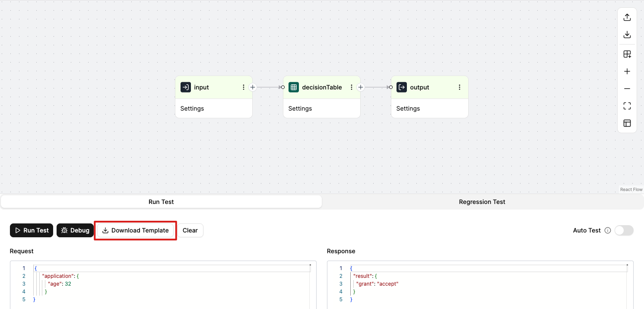Click the "accept" value in Response
644x309 pixels.
pyautogui.click(x=387, y=284)
